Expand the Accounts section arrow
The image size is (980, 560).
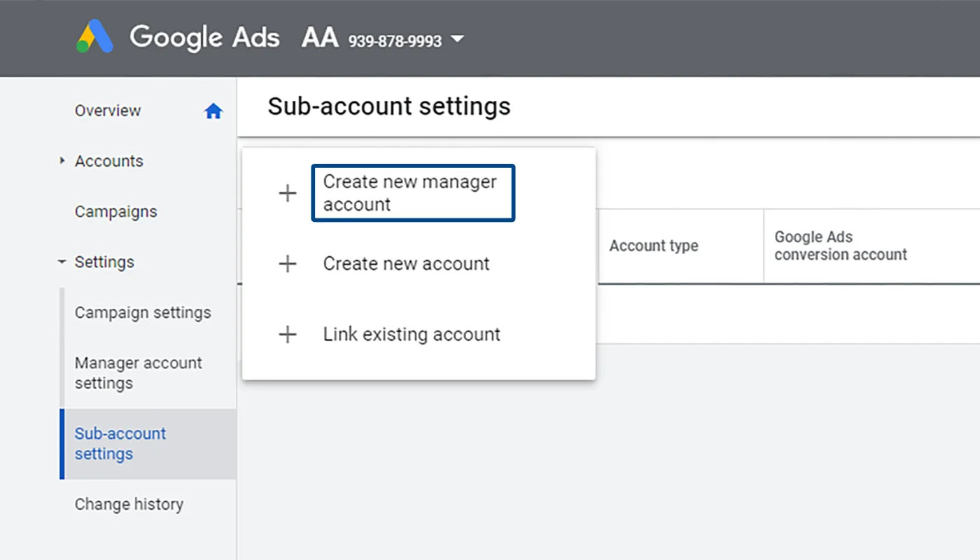pyautogui.click(x=63, y=161)
